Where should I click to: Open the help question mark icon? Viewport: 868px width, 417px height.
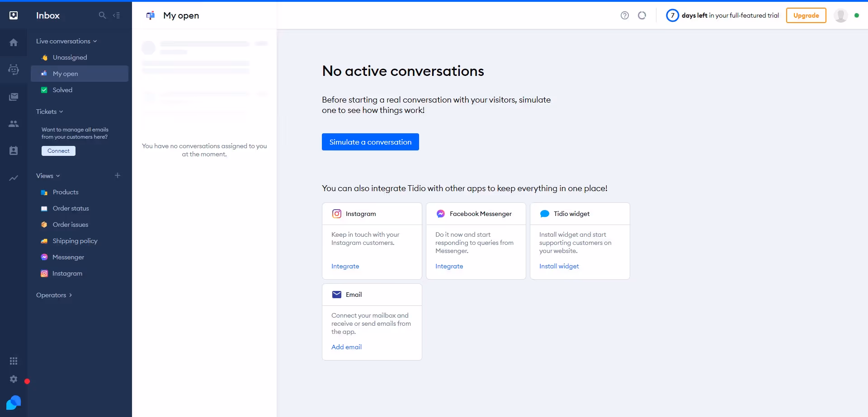[625, 15]
